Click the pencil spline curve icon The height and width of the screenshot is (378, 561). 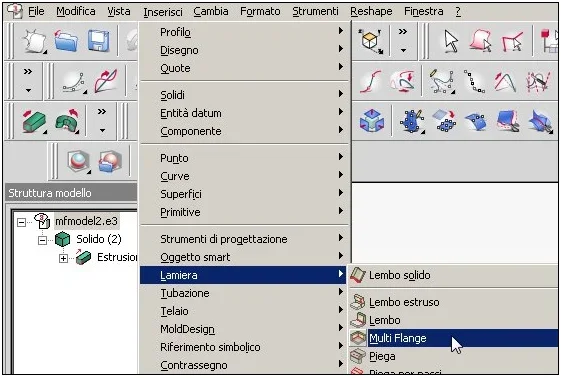[x=442, y=81]
